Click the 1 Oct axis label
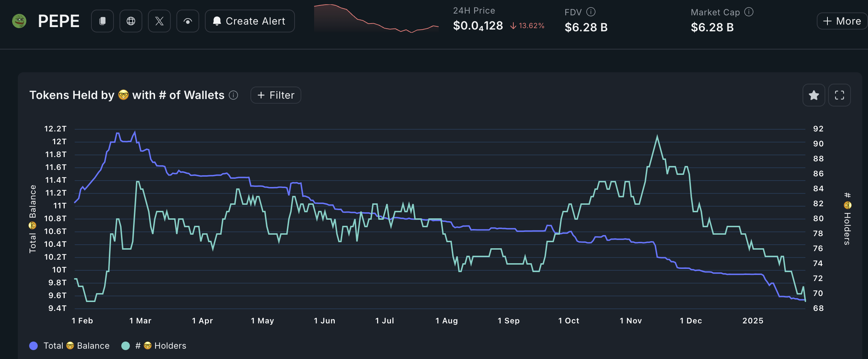868x359 pixels. coord(569,321)
